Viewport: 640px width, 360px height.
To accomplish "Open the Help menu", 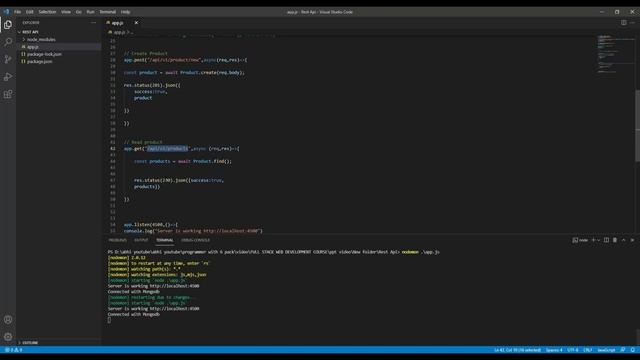I will [125, 12].
